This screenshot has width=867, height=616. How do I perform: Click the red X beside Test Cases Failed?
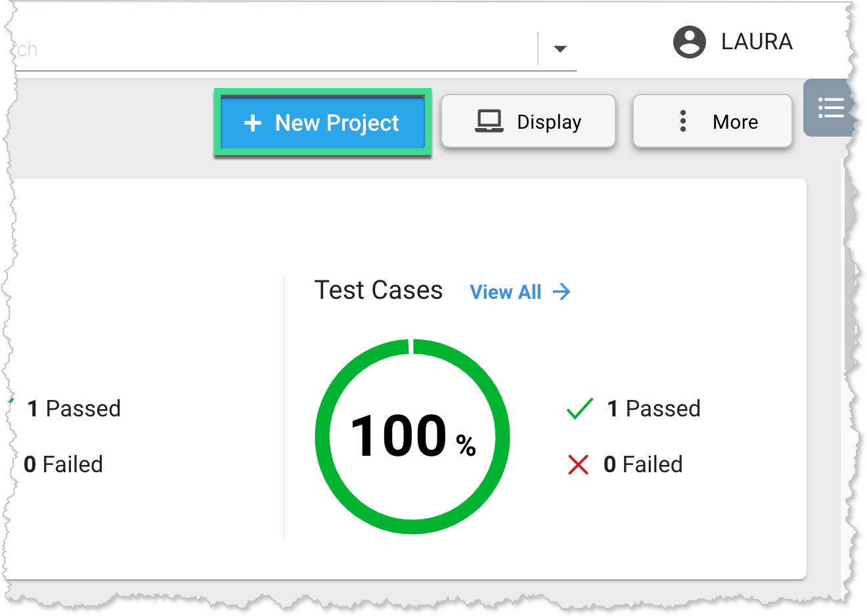tap(578, 464)
